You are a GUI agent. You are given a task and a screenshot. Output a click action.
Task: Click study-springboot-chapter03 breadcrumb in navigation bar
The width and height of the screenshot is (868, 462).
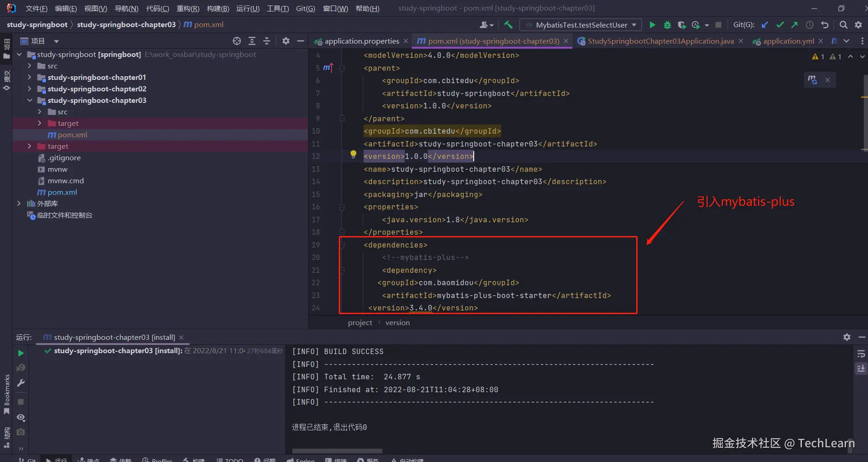126,24
